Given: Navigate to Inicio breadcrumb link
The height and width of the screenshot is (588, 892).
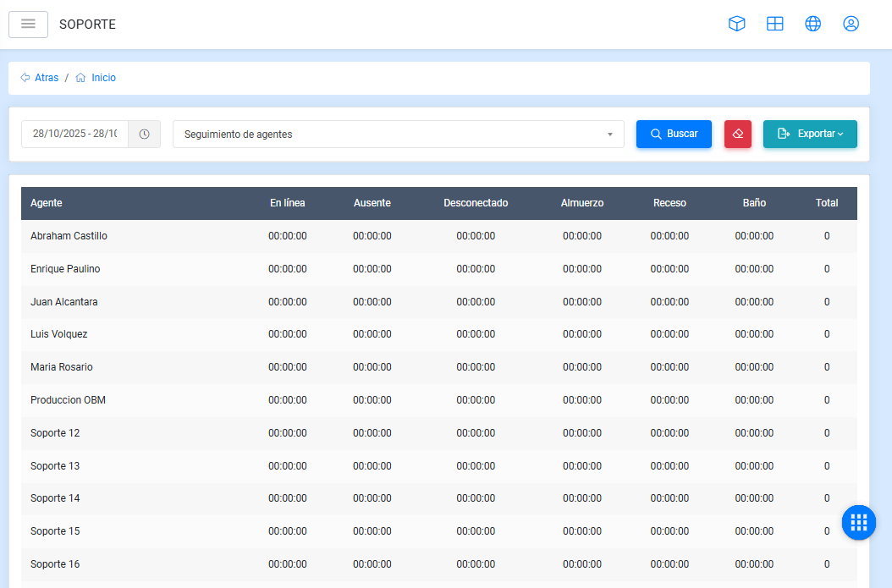Looking at the screenshot, I should 96,78.
